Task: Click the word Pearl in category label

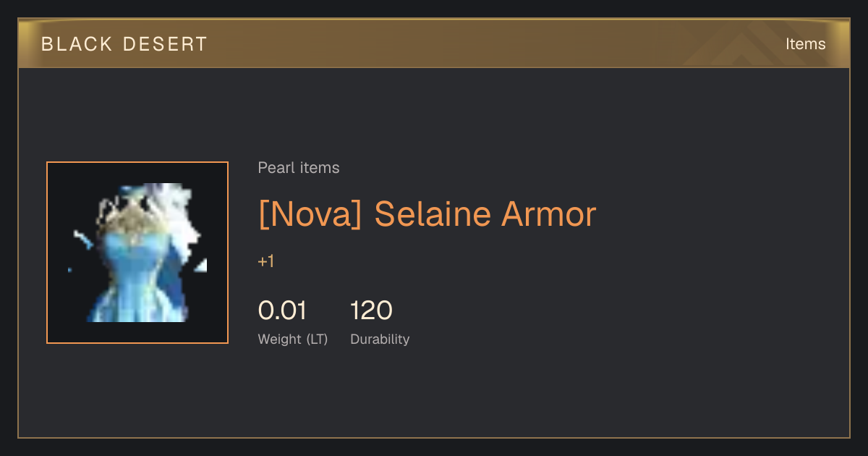Action: point(273,168)
